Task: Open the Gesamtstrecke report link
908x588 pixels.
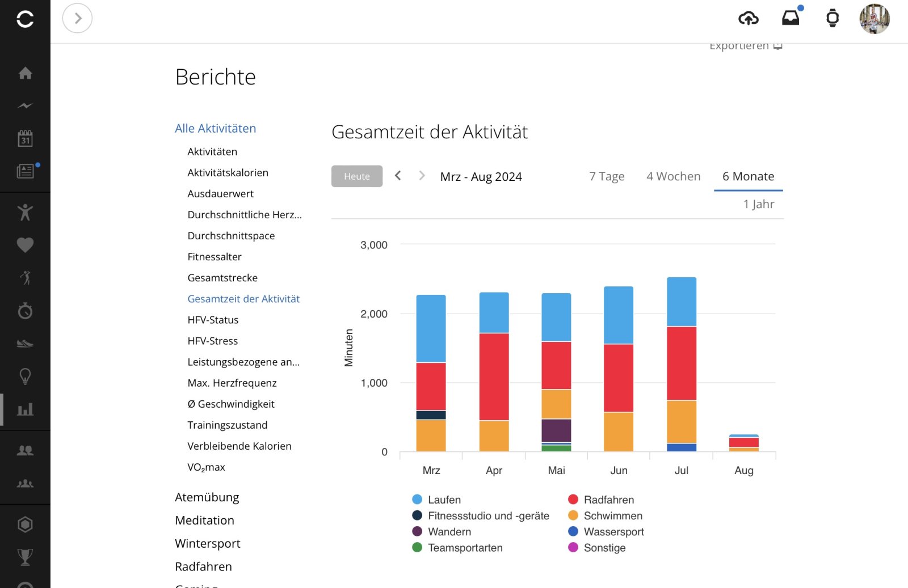Action: [x=222, y=278]
